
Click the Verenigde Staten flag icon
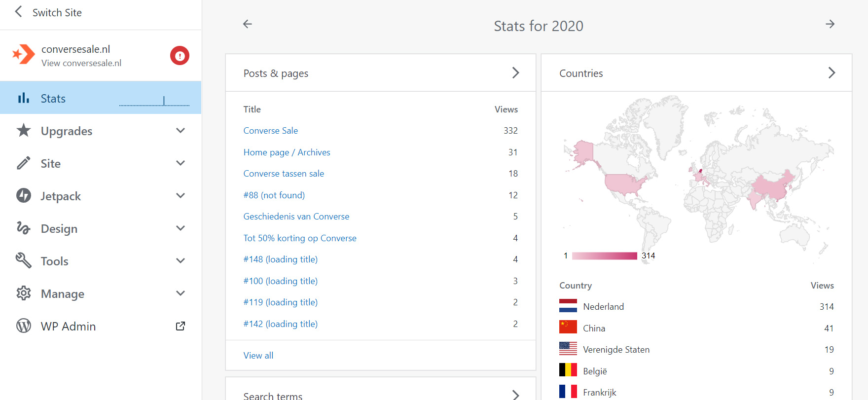point(568,349)
